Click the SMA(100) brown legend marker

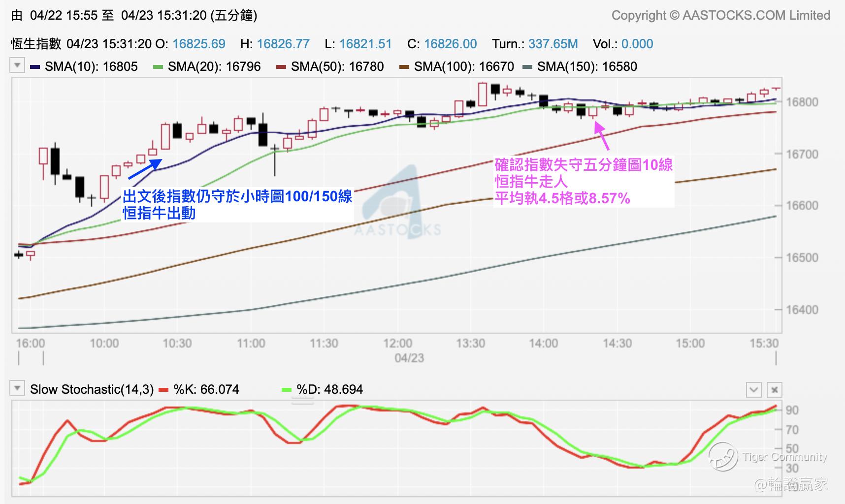(x=404, y=67)
